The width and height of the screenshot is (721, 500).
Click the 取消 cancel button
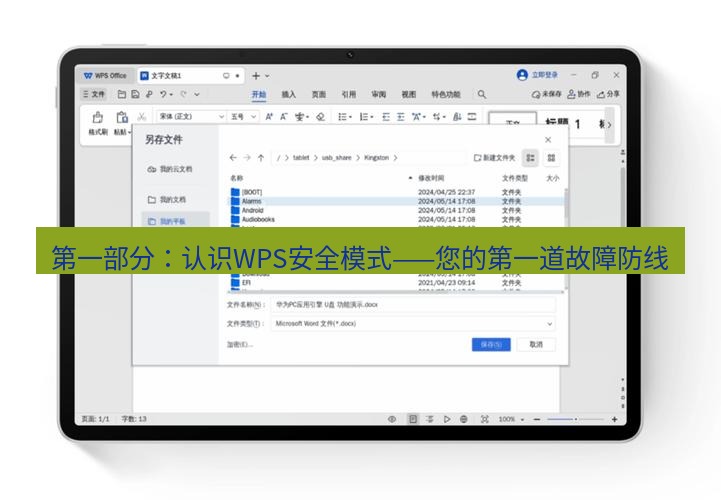536,345
